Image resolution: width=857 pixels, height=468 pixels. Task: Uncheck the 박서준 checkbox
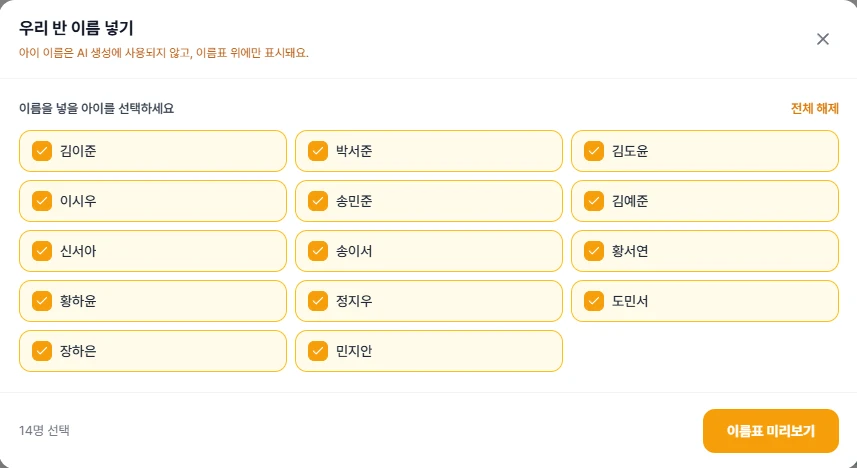[318, 151]
